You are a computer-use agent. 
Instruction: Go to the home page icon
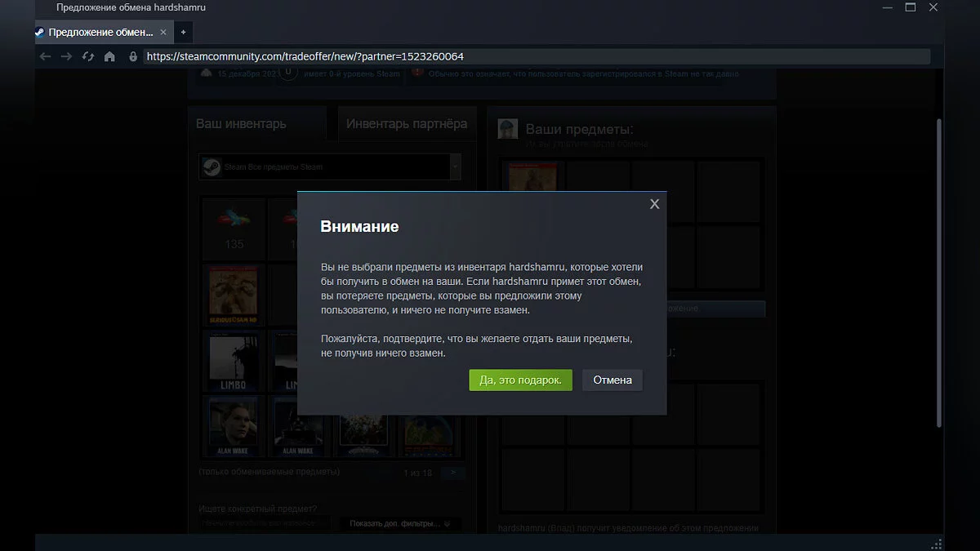coord(109,56)
